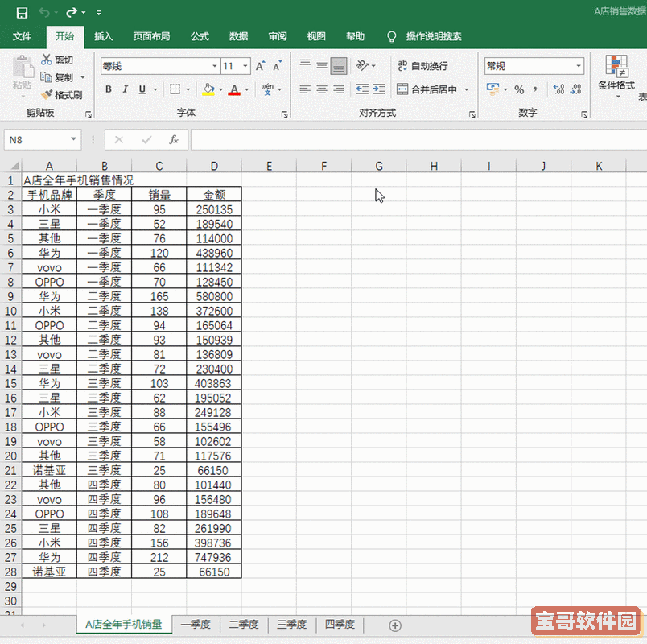Screen dimensions: 647x644
Task: Toggle Italic formatting
Action: pyautogui.click(x=125, y=89)
